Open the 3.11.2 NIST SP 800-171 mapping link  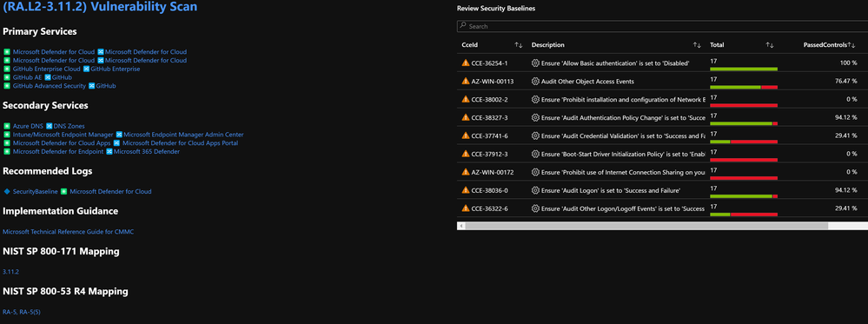tap(10, 272)
